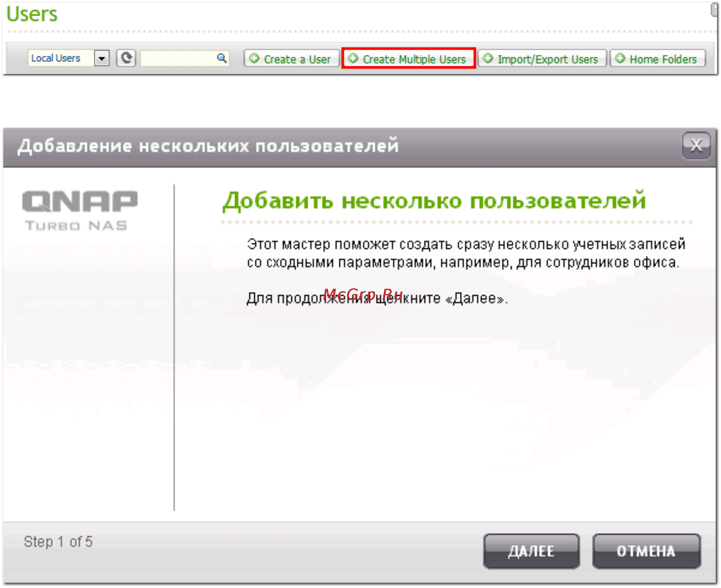Click the refresh icon next to Local Users
This screenshot has height=588, width=721.
pyautogui.click(x=126, y=58)
